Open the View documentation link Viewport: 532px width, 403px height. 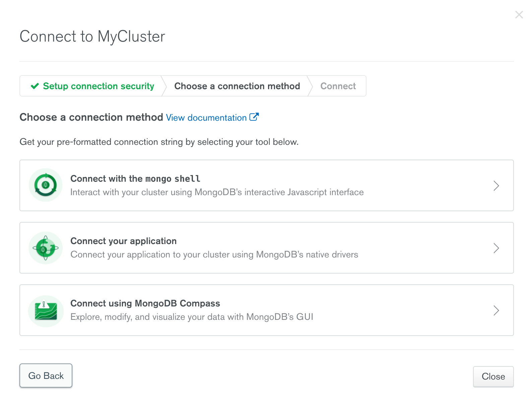point(206,118)
